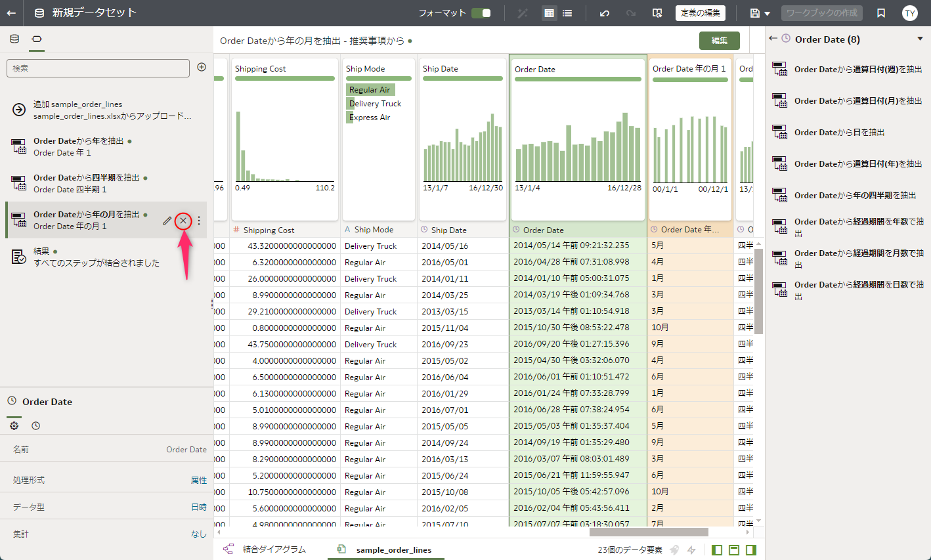This screenshot has height=560, width=931.
Task: Click icon beside Order Dateから経過期間を年数で抽出
Action: point(779,226)
